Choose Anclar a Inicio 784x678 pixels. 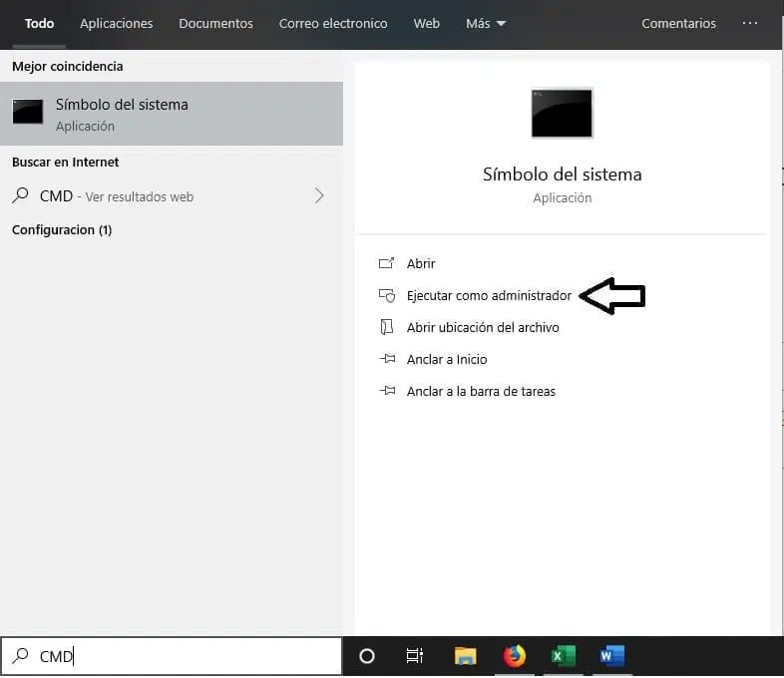pos(447,359)
